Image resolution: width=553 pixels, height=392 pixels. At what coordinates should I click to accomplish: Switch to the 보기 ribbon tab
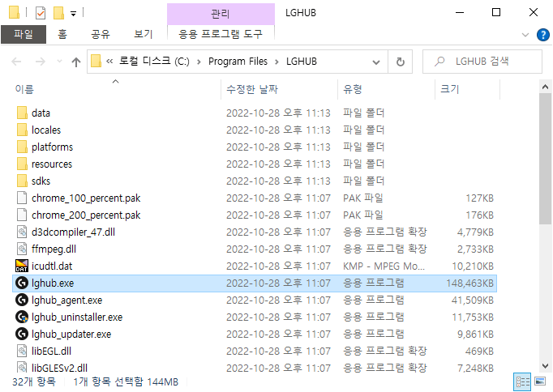144,35
